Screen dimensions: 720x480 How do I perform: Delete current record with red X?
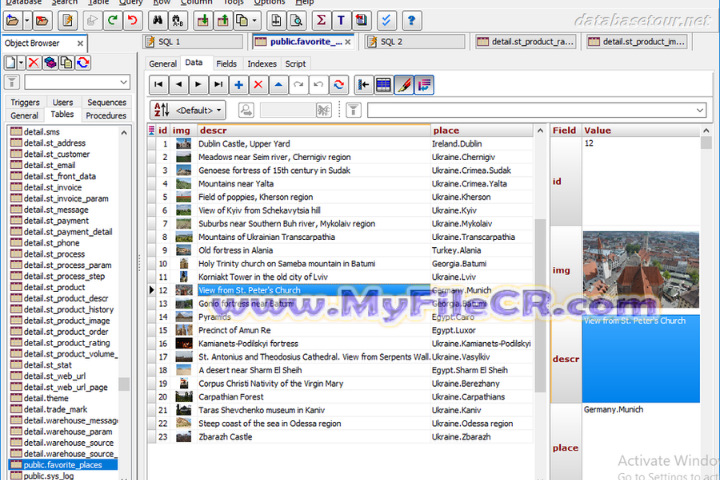click(259, 85)
